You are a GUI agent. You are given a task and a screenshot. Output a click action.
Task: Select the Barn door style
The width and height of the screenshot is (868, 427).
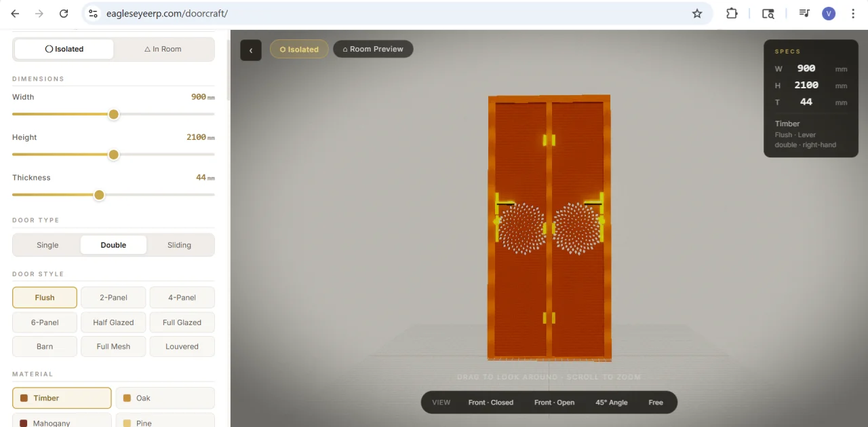pyautogui.click(x=45, y=346)
